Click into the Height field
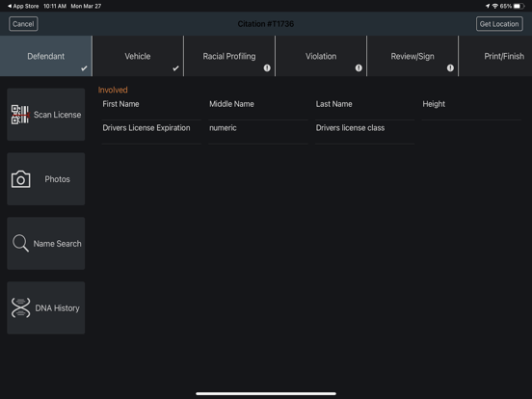 pyautogui.click(x=471, y=108)
